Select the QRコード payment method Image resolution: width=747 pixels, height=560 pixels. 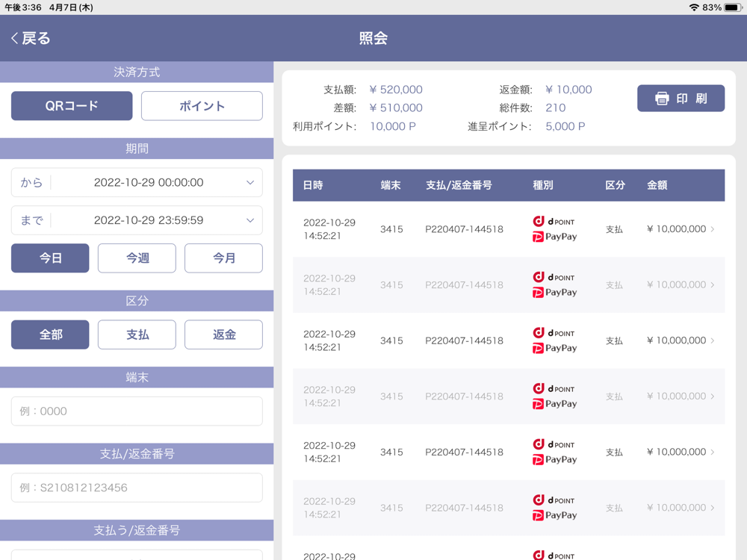point(72,106)
